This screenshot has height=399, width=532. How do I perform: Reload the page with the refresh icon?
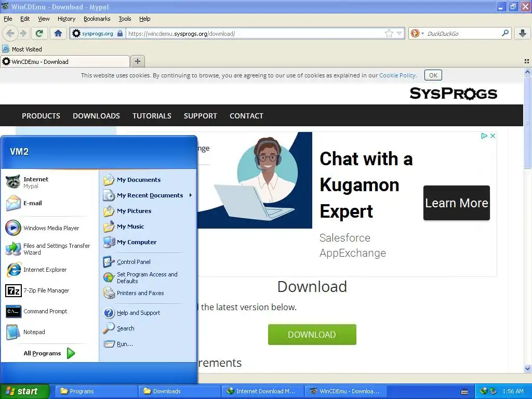click(39, 33)
